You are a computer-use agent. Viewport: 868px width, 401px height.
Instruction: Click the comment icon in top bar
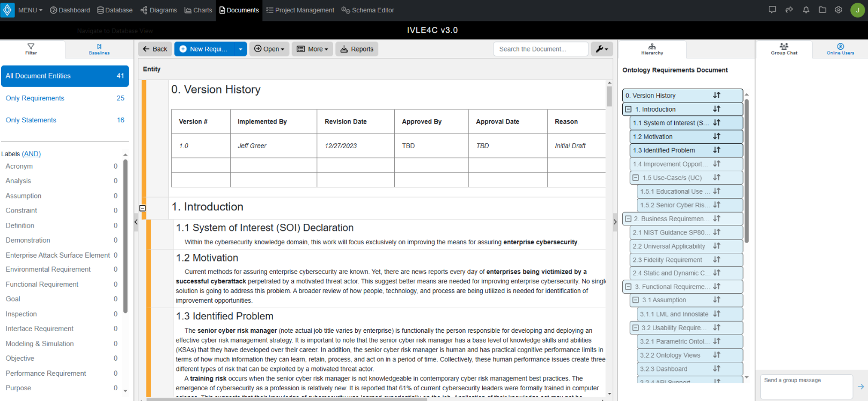(772, 10)
